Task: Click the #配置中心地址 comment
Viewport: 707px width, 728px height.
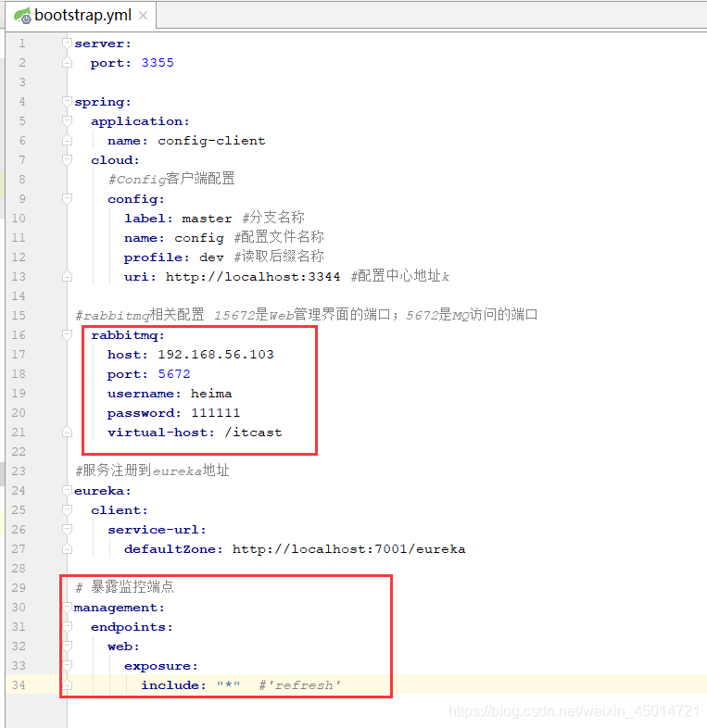Action: click(x=396, y=276)
